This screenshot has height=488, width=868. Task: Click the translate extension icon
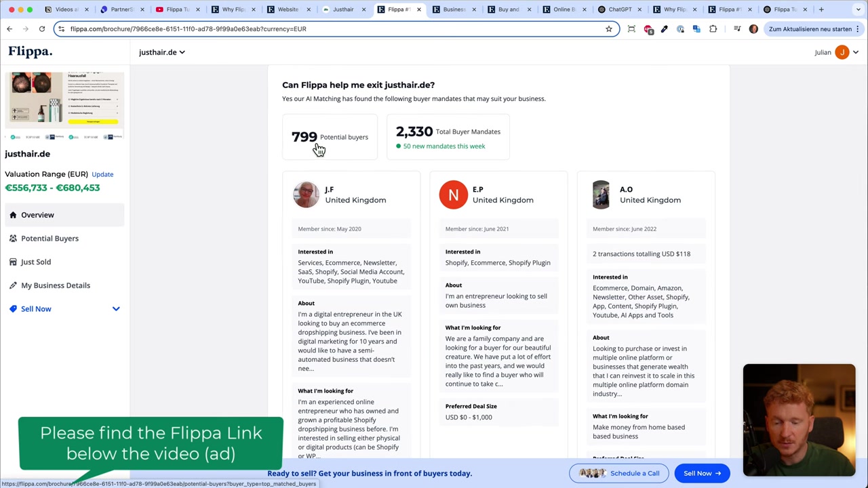tap(696, 29)
